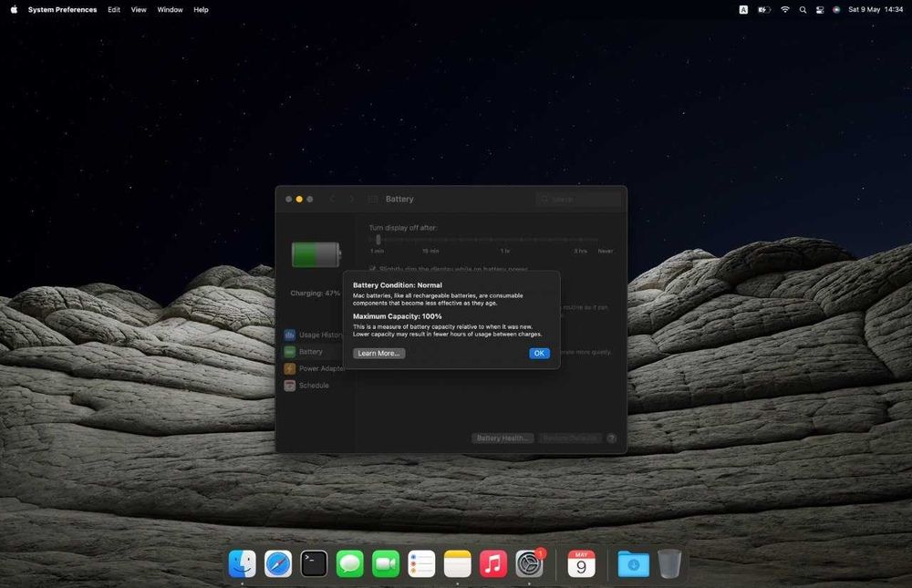This screenshot has width=912, height=588.
Task: Click Maximum Capacity: 100% heading
Action: pyautogui.click(x=398, y=316)
